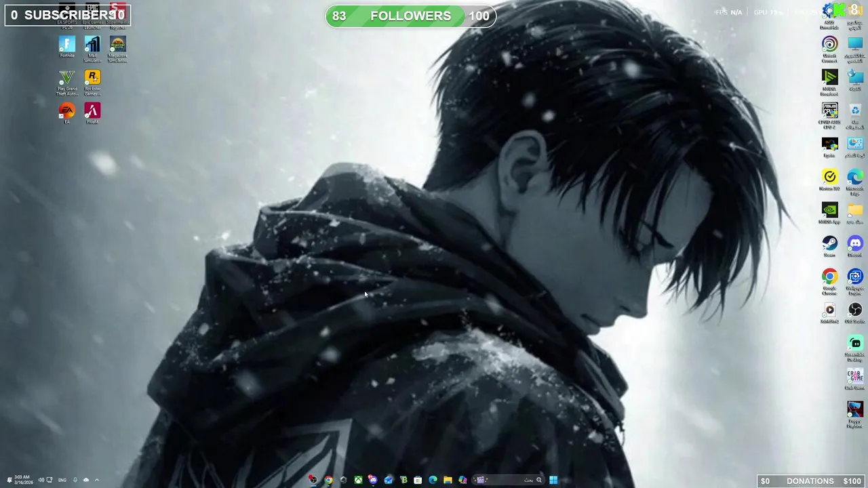
Task: Launch OBS Studio from the desktop
Action: (854, 312)
